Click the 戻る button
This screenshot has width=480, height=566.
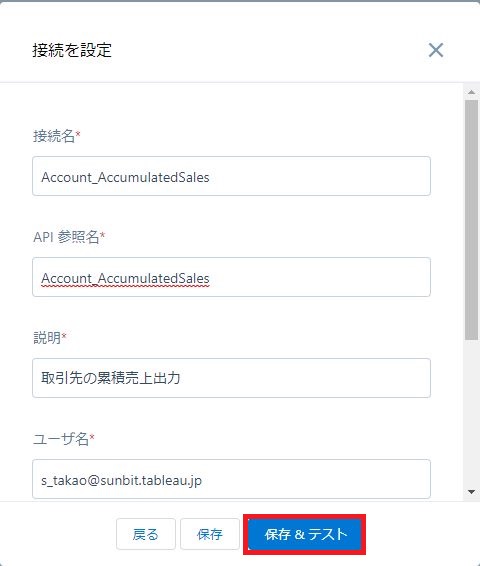[x=146, y=534]
